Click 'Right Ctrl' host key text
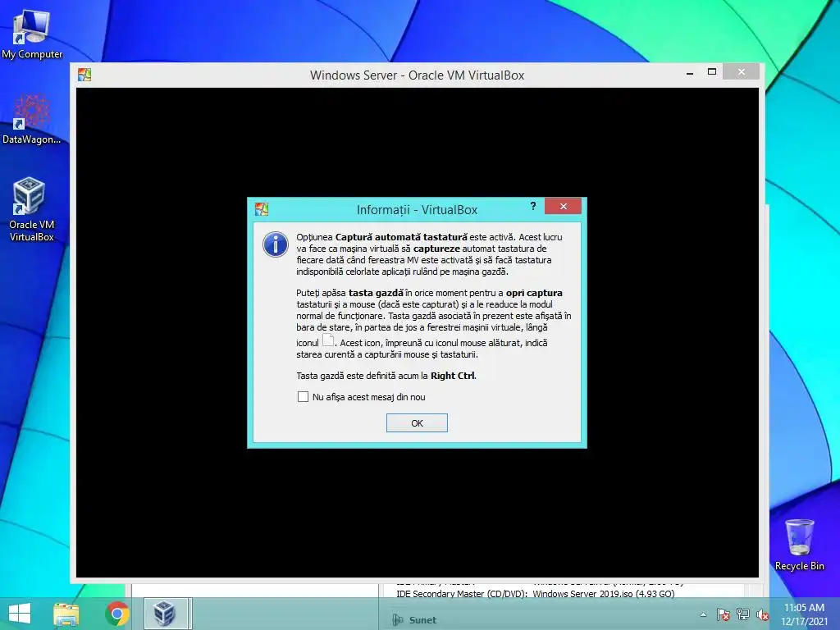 pyautogui.click(x=453, y=376)
